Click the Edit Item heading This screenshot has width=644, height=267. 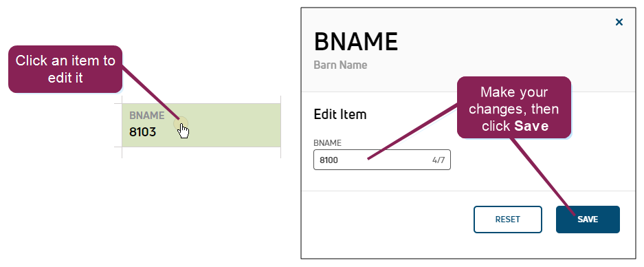340,114
